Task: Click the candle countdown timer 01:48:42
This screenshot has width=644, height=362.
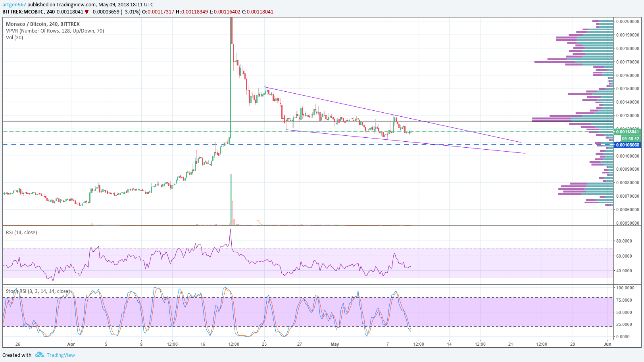Action: point(631,139)
